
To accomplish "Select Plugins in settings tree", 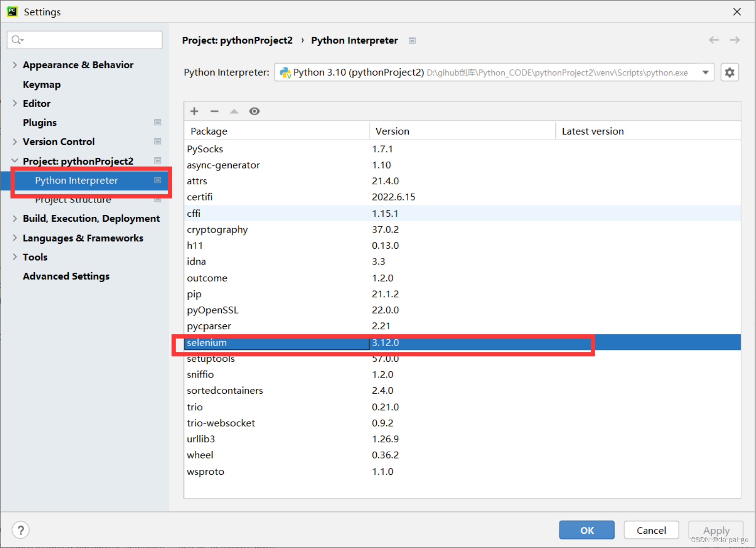I will pyautogui.click(x=40, y=123).
